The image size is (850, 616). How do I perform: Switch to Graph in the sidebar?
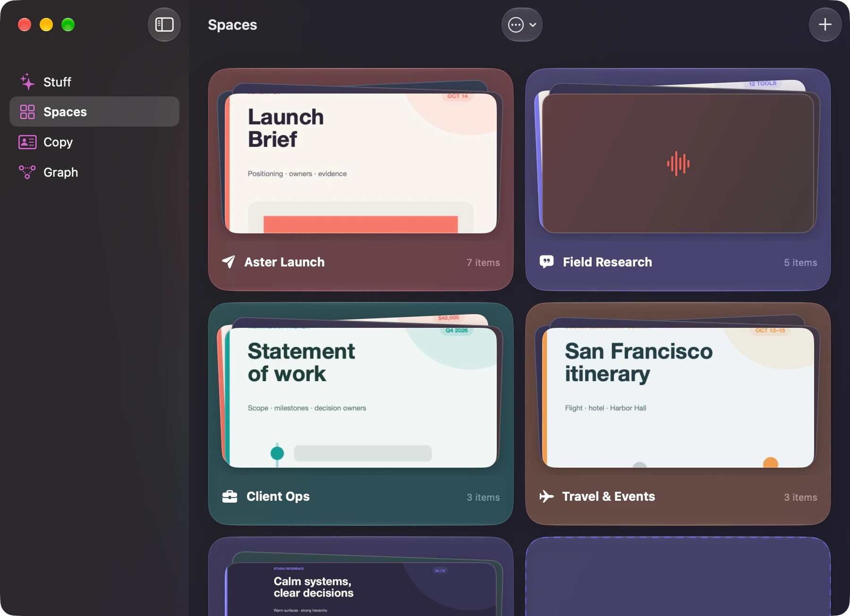tap(94, 172)
